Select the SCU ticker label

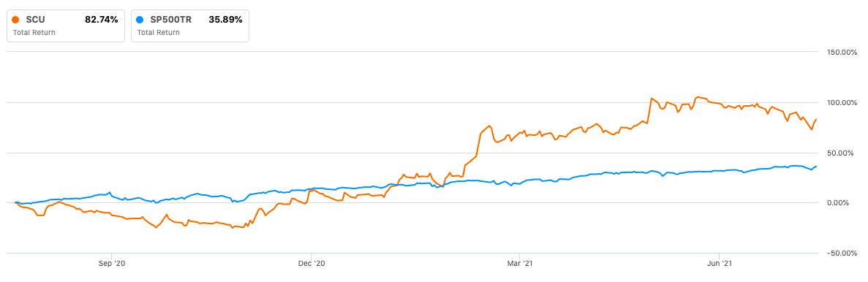pos(34,20)
